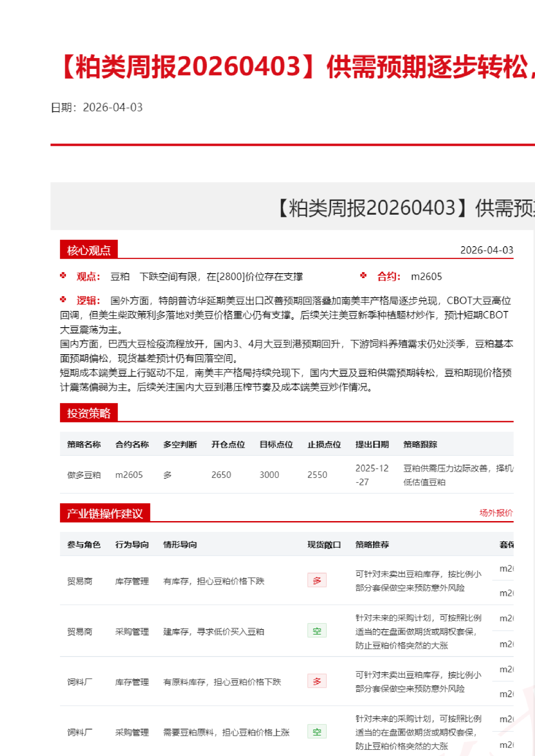Open the 场外报价 link
The image size is (535, 756).
pos(495,513)
